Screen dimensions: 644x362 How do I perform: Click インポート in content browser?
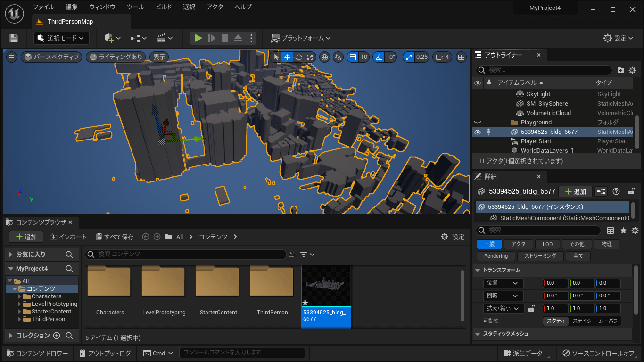tap(68, 237)
